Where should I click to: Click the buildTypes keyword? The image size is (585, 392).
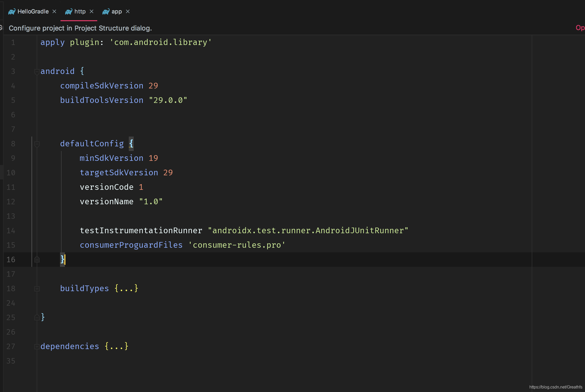click(85, 288)
